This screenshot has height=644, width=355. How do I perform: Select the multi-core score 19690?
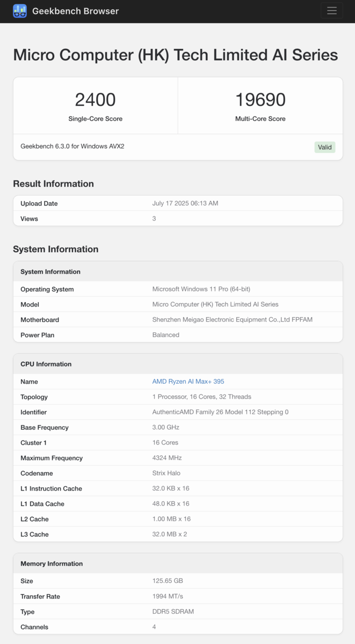(260, 100)
